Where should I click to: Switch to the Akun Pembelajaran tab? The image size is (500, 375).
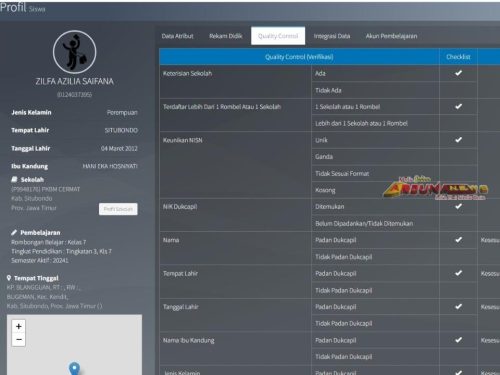coord(391,36)
